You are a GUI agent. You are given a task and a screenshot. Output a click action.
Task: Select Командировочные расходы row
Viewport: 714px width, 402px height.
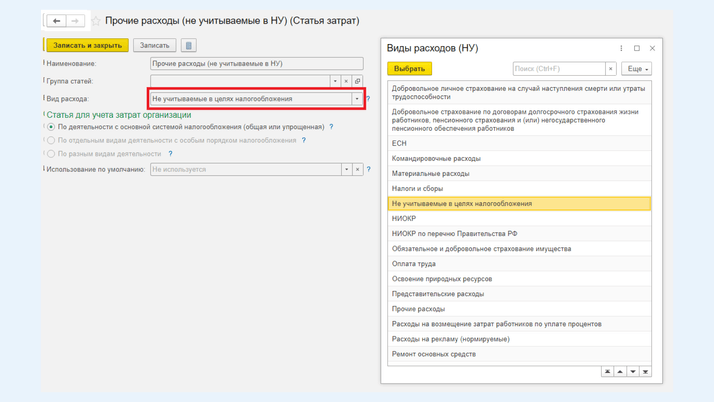click(519, 158)
